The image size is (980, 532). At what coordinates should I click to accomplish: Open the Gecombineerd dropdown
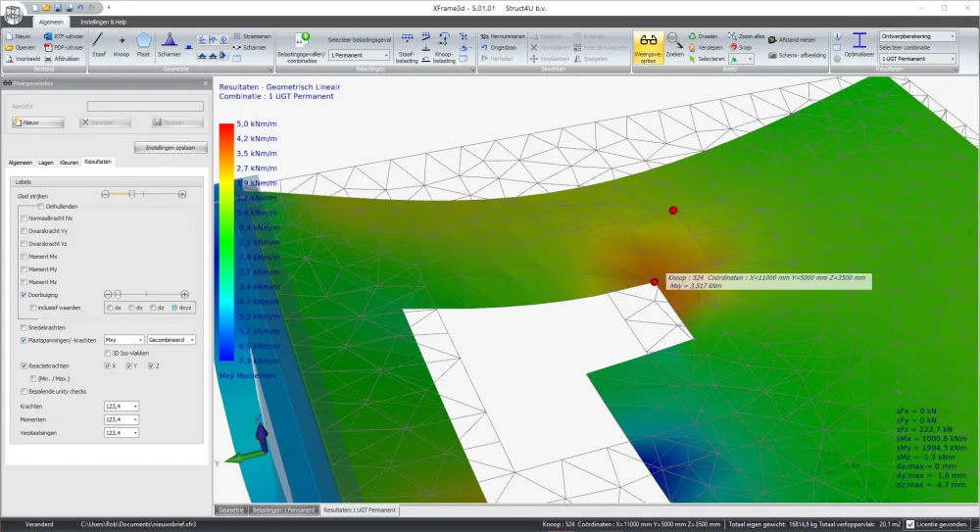171,339
